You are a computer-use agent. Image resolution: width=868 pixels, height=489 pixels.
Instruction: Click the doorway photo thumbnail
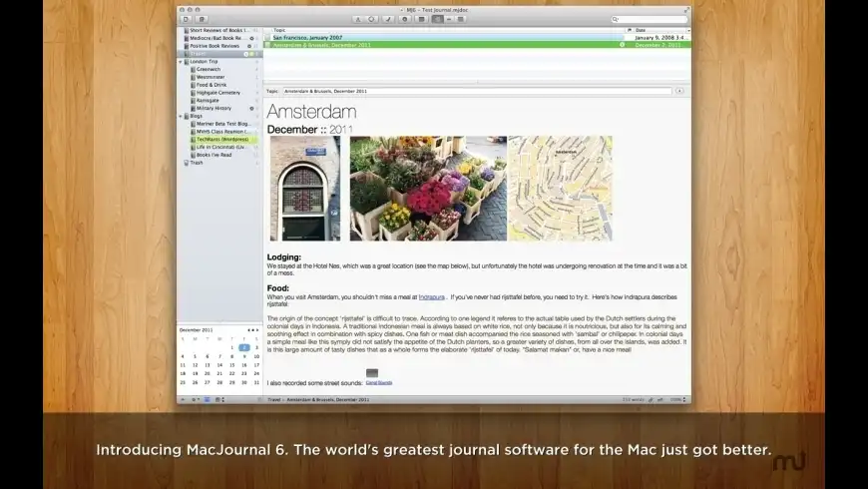point(305,189)
